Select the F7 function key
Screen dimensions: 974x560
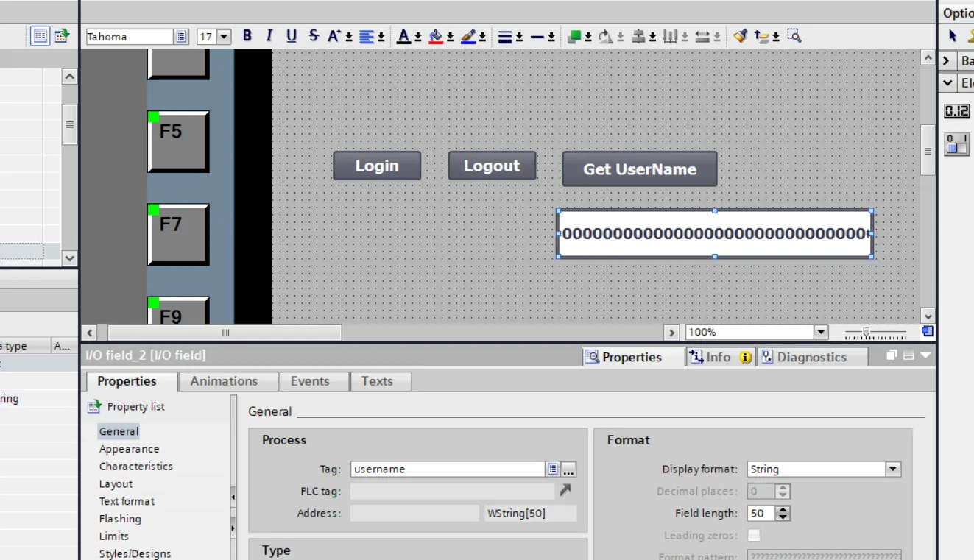pos(178,234)
